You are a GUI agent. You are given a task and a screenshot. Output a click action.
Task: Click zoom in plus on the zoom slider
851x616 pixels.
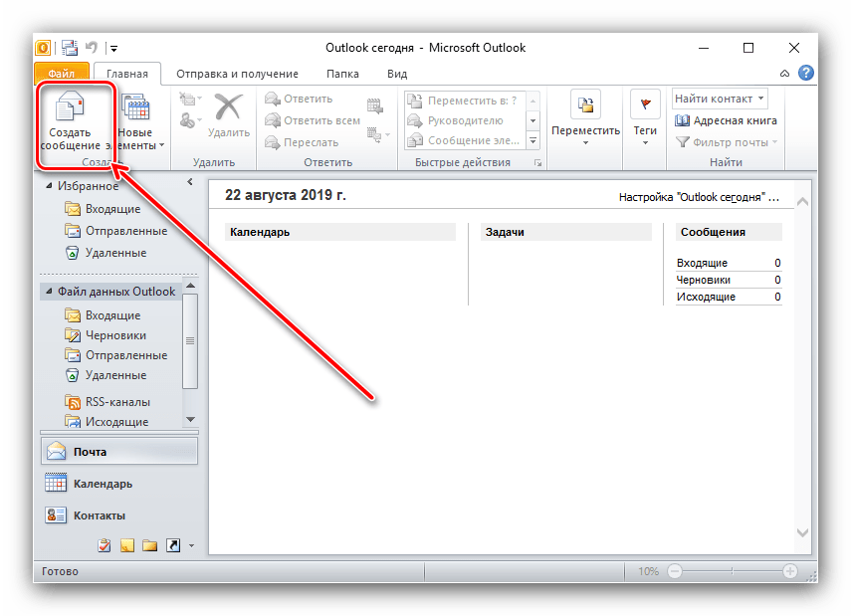(x=789, y=571)
